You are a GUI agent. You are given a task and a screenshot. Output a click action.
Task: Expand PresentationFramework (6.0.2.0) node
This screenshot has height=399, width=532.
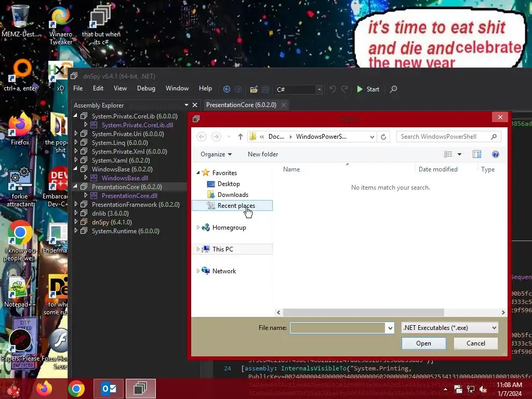pos(76,204)
